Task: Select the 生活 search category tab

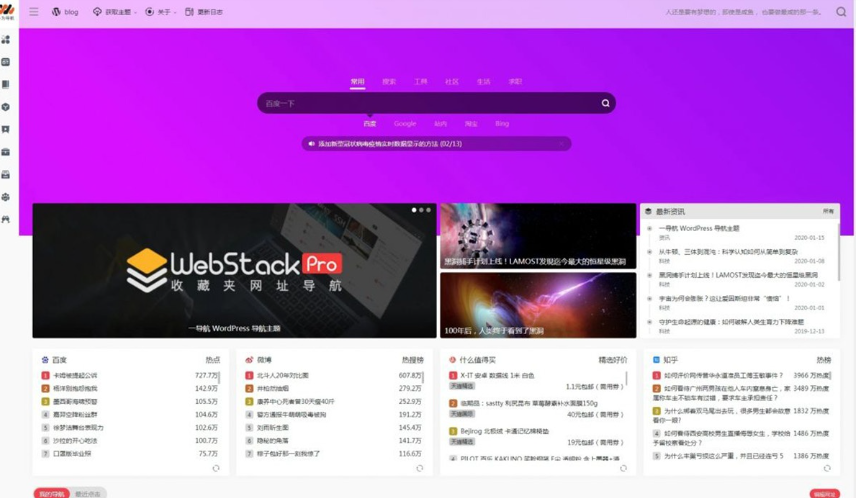Action: pyautogui.click(x=483, y=81)
